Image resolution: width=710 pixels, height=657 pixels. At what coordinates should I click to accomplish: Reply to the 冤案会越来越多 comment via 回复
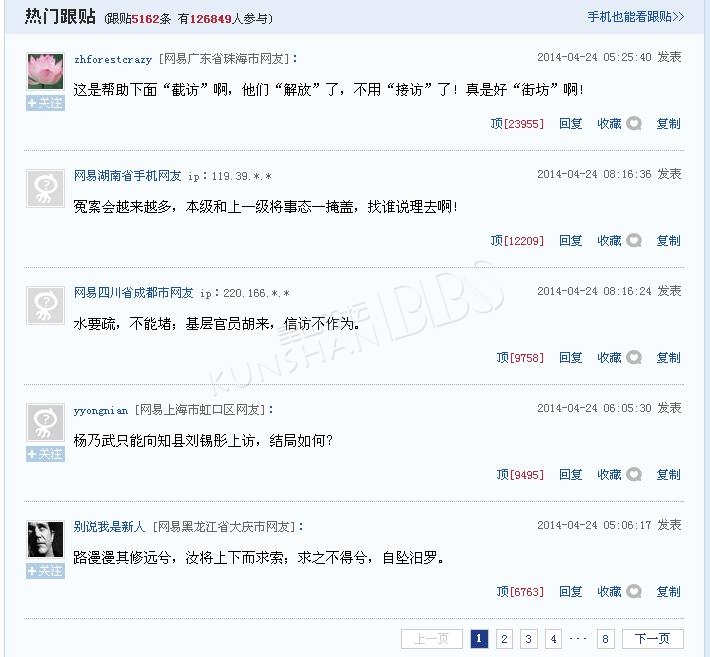571,240
